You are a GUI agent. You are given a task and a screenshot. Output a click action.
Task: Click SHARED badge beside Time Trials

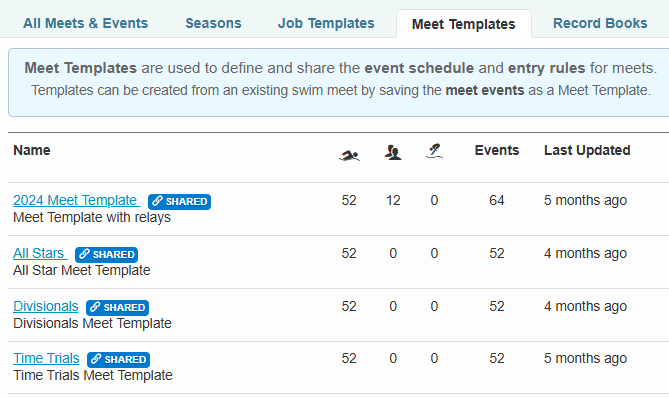point(119,359)
